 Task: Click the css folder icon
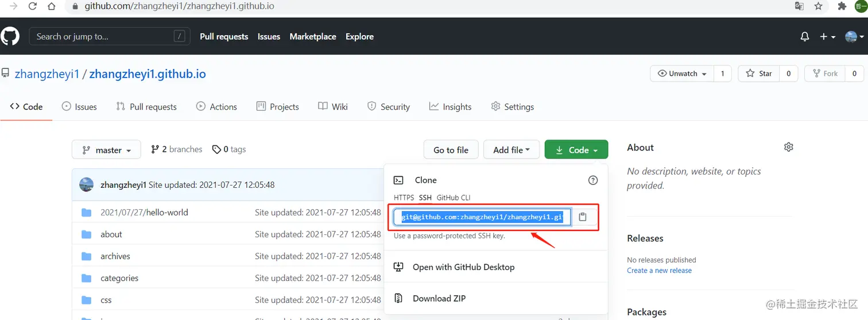(87, 300)
